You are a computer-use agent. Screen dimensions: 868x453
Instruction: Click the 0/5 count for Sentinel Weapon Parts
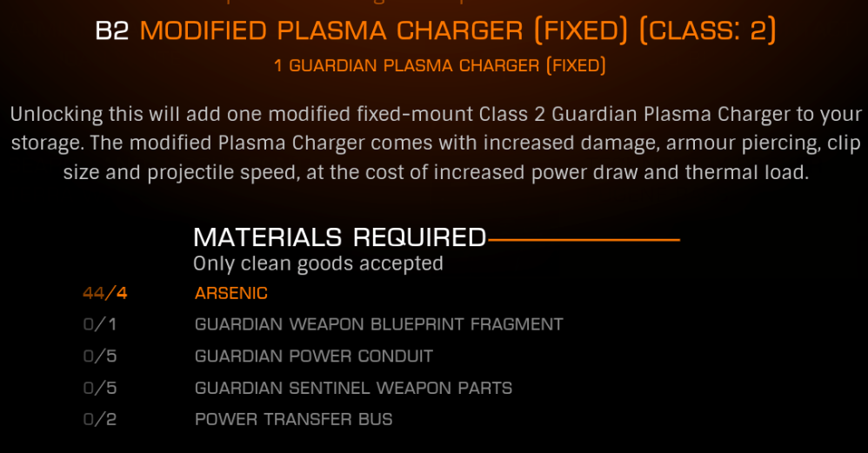[100, 389]
